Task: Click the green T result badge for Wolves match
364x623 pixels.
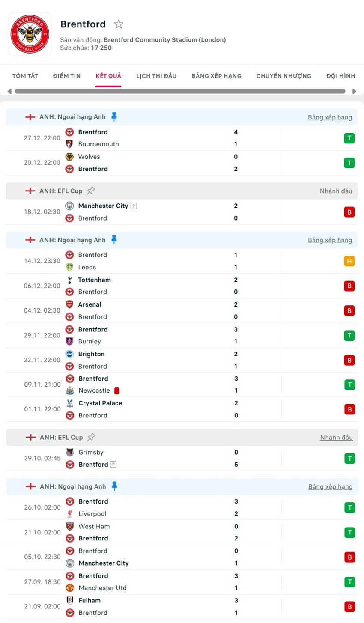Action: pyautogui.click(x=349, y=163)
